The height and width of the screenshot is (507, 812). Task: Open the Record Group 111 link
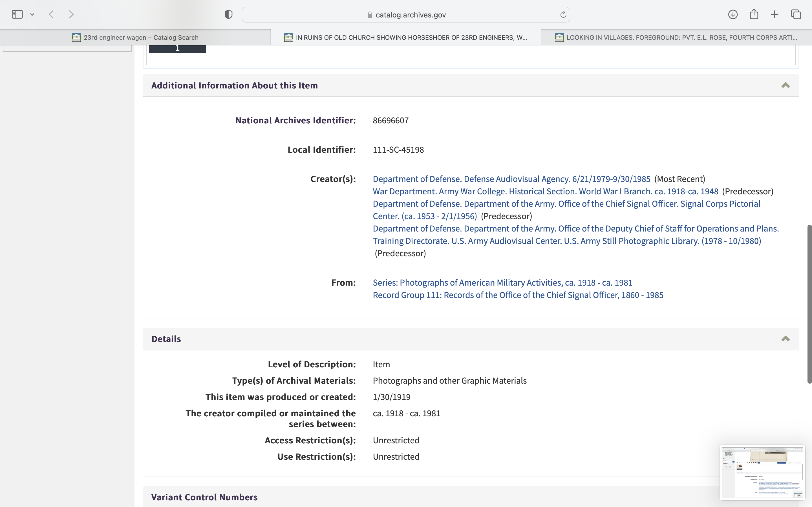point(518,295)
